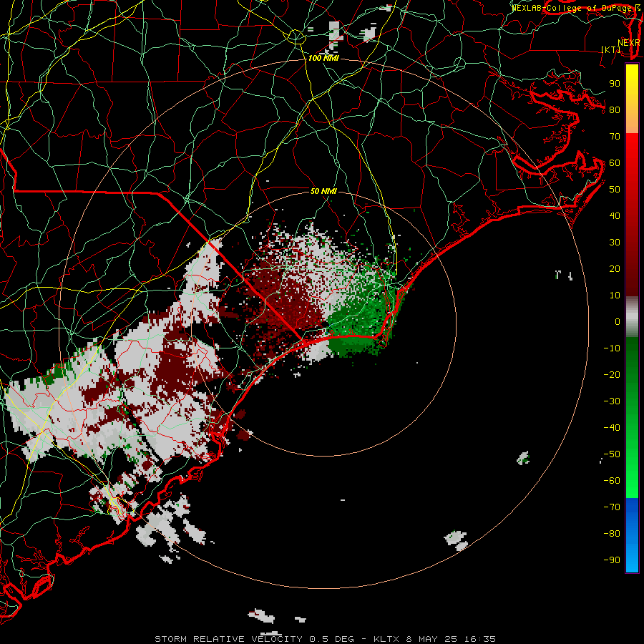Pick the "-30" velocity scale label
This screenshot has height=644, width=644.
pos(612,401)
